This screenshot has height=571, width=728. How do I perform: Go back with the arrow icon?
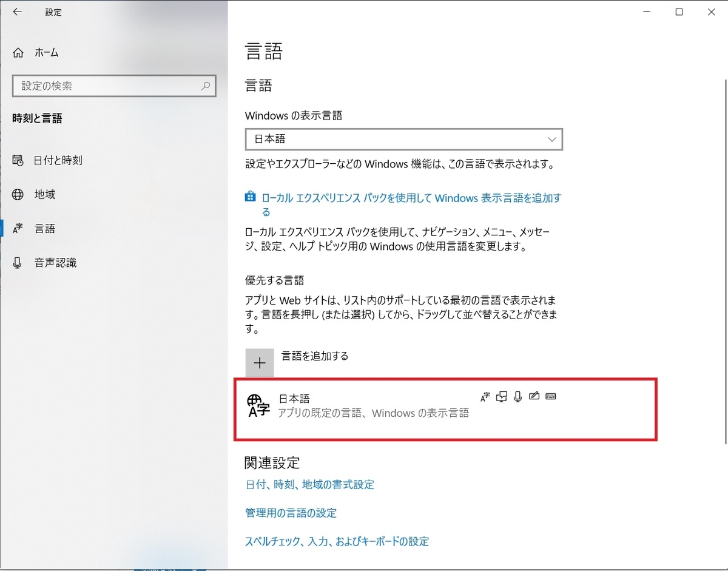pos(17,12)
